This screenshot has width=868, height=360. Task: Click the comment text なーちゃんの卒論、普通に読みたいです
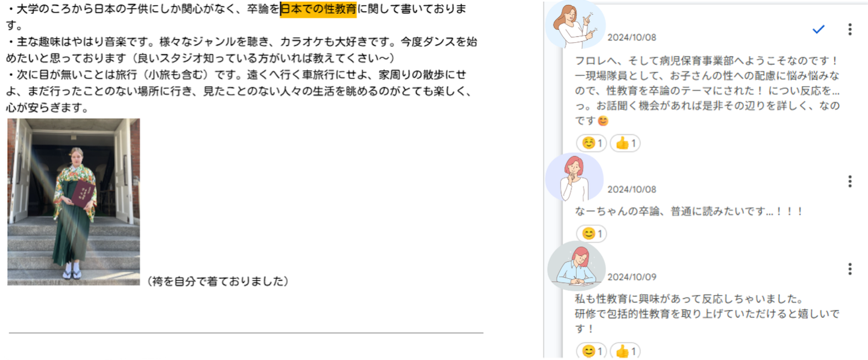pos(690,212)
